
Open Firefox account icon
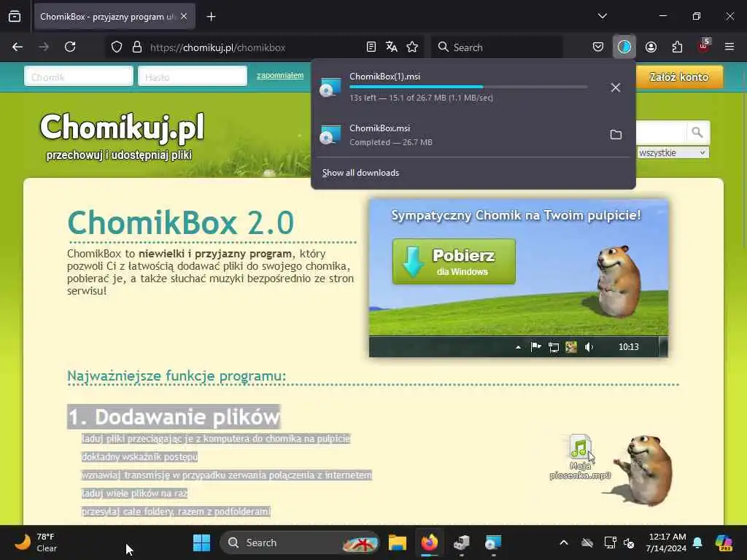coord(651,47)
